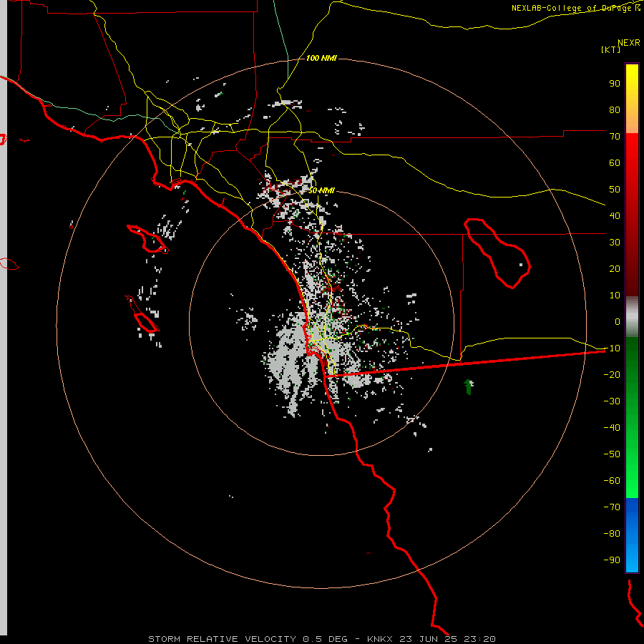Click the 70 value on the velocity scale
Image resolution: width=644 pixels, height=644 pixels.
[x=615, y=137]
